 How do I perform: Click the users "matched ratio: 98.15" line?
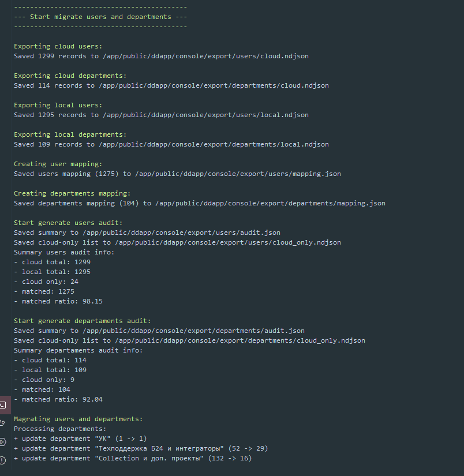58,301
